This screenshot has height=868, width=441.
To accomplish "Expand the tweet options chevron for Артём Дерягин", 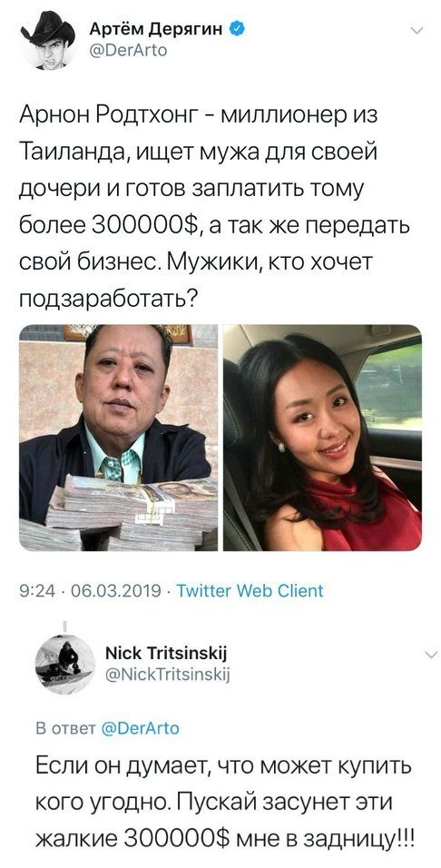I will [x=417, y=30].
